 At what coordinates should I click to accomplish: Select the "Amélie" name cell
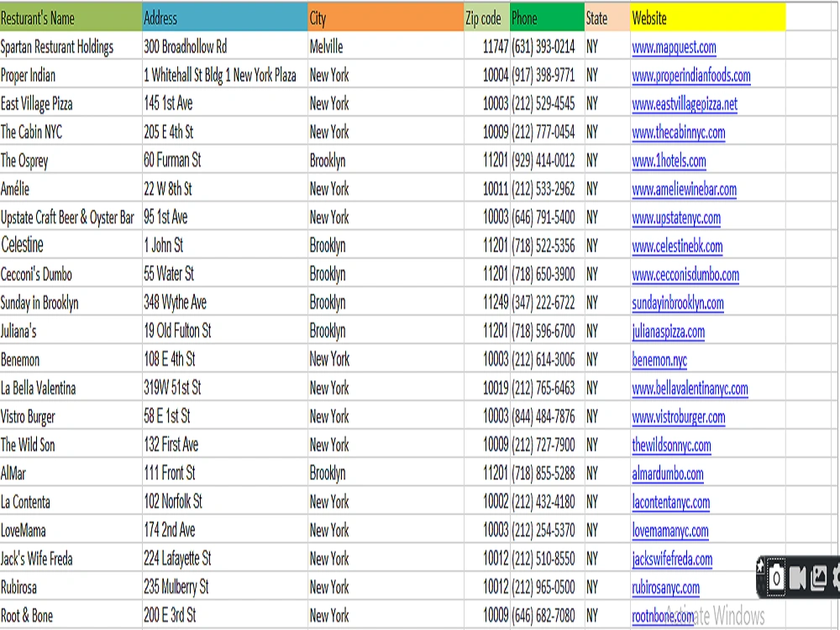pos(71,188)
